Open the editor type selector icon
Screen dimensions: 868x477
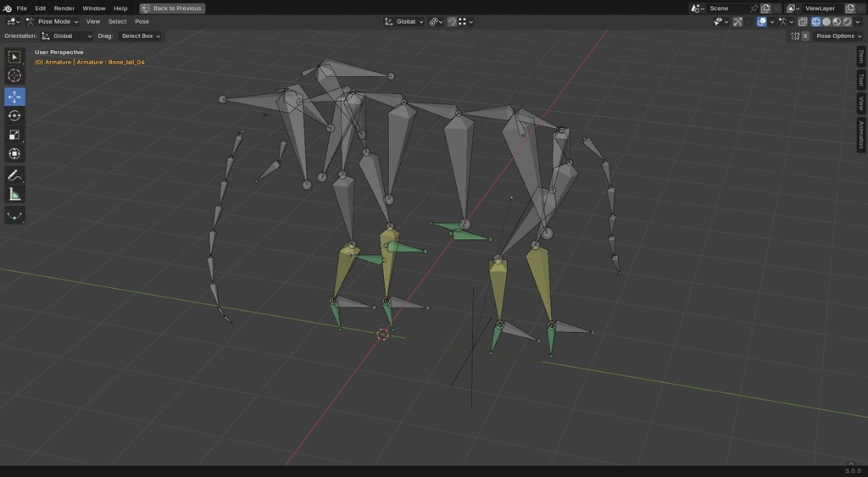[x=13, y=21]
